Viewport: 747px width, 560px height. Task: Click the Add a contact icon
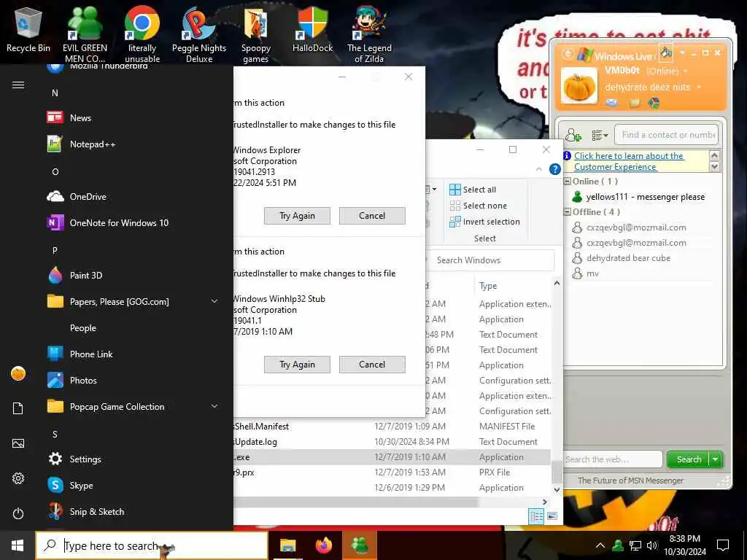coord(573,135)
